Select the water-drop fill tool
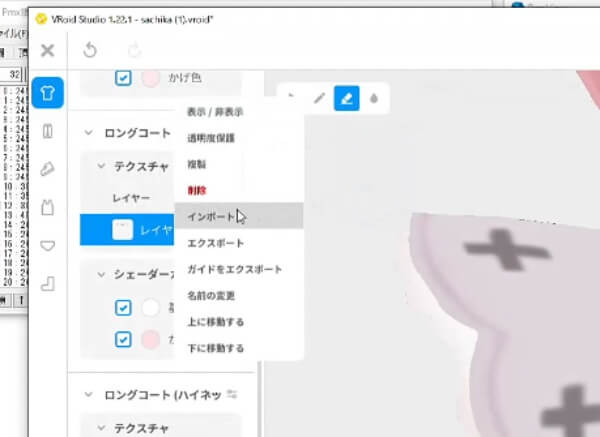600x437 pixels. tap(373, 98)
